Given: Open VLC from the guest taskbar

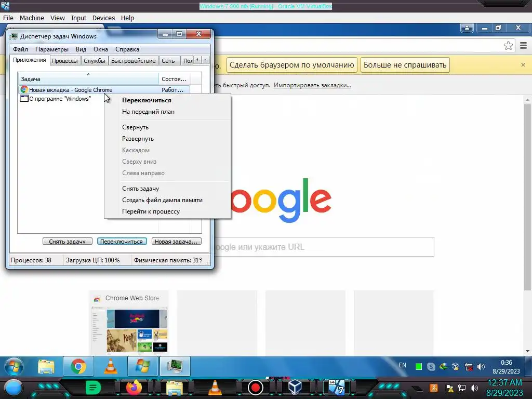Looking at the screenshot, I should coord(111,367).
